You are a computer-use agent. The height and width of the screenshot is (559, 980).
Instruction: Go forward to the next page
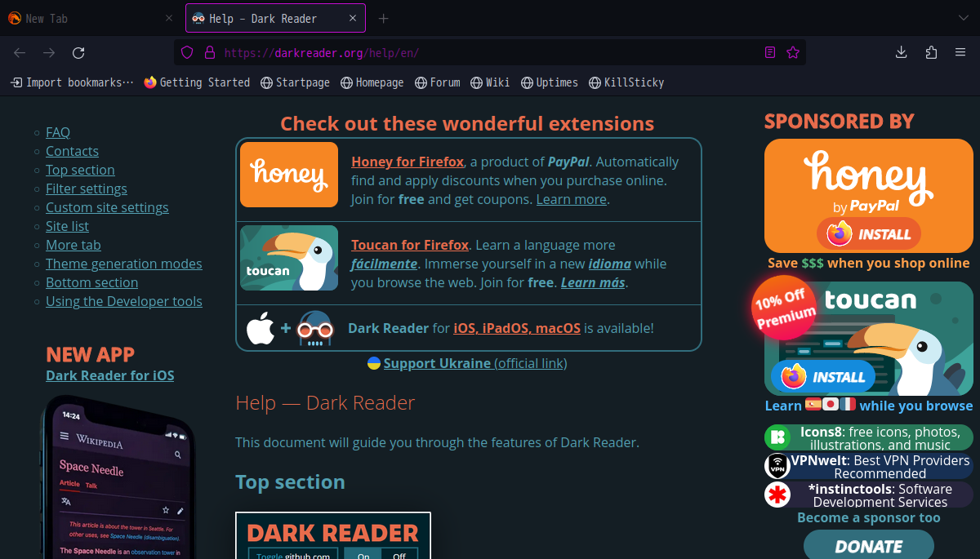tap(49, 53)
